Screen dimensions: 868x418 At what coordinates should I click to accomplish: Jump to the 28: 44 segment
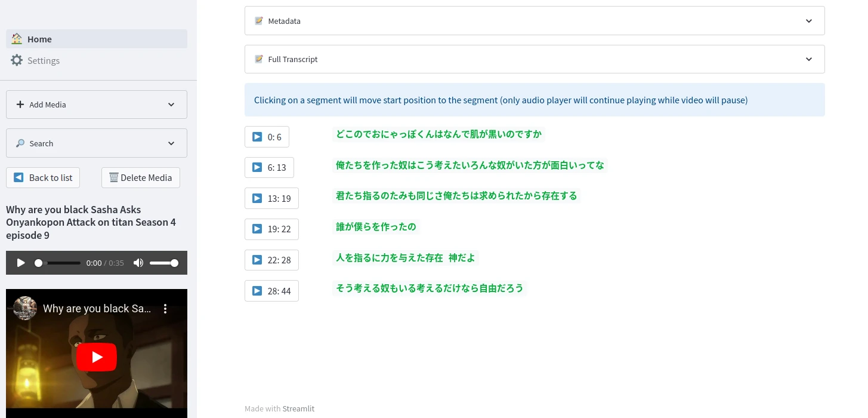pos(271,291)
